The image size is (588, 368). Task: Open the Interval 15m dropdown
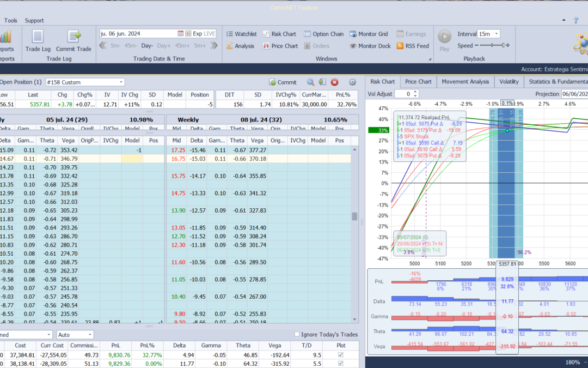(495, 34)
